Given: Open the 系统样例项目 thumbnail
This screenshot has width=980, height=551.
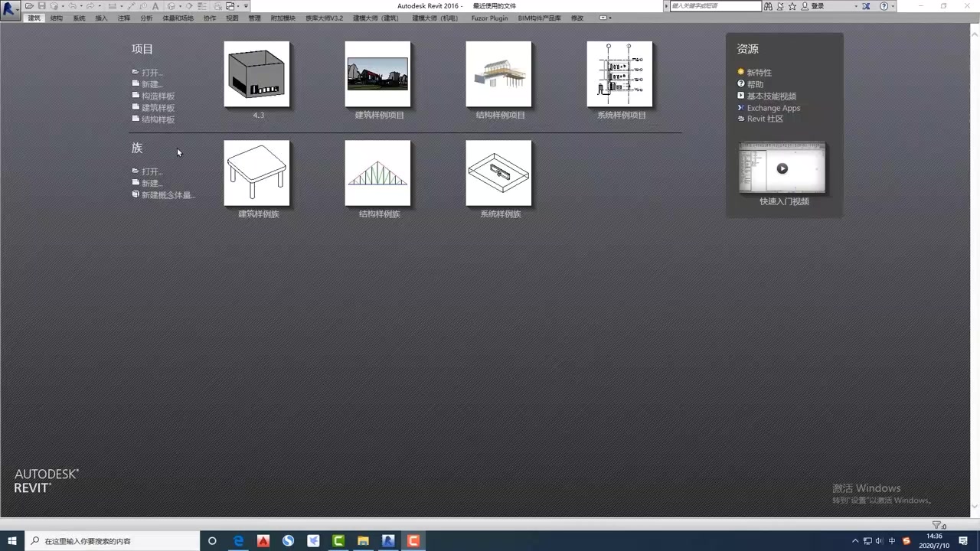Looking at the screenshot, I should pos(619,74).
